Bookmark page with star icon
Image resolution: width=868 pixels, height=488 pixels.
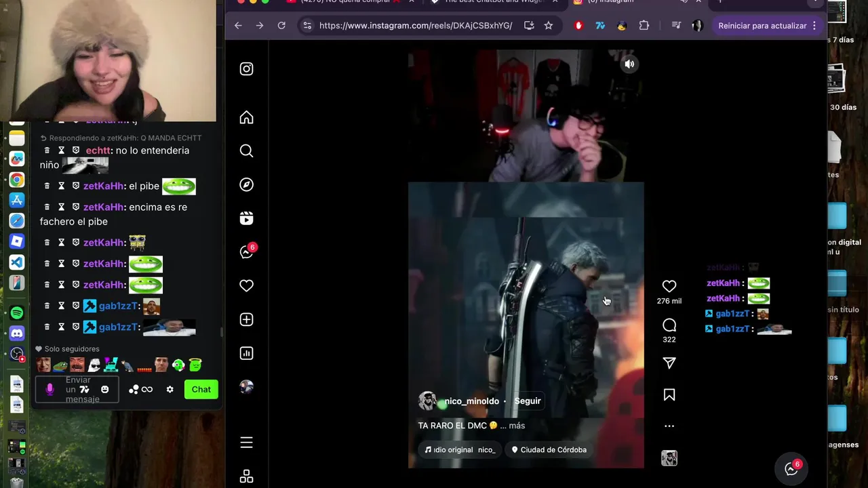[x=549, y=26]
